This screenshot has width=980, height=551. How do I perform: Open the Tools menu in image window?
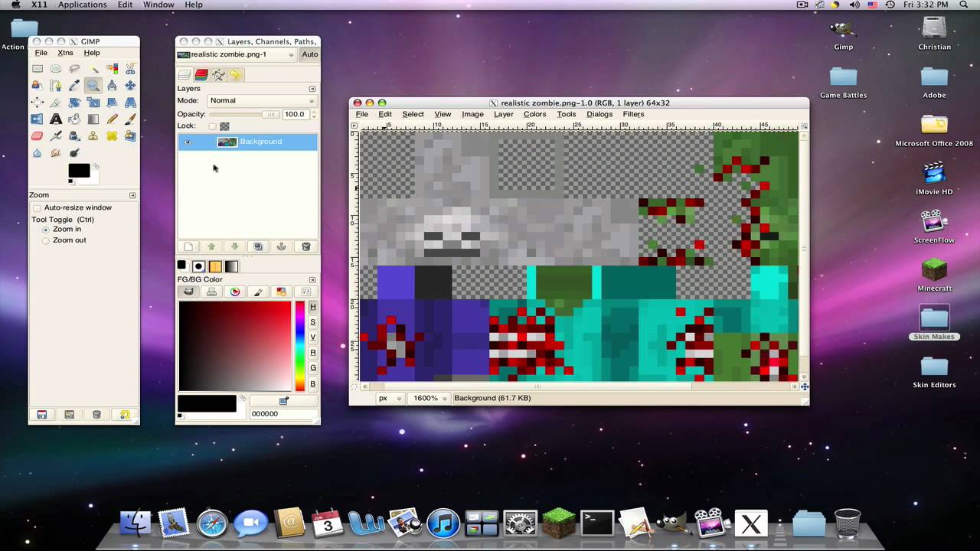(566, 114)
